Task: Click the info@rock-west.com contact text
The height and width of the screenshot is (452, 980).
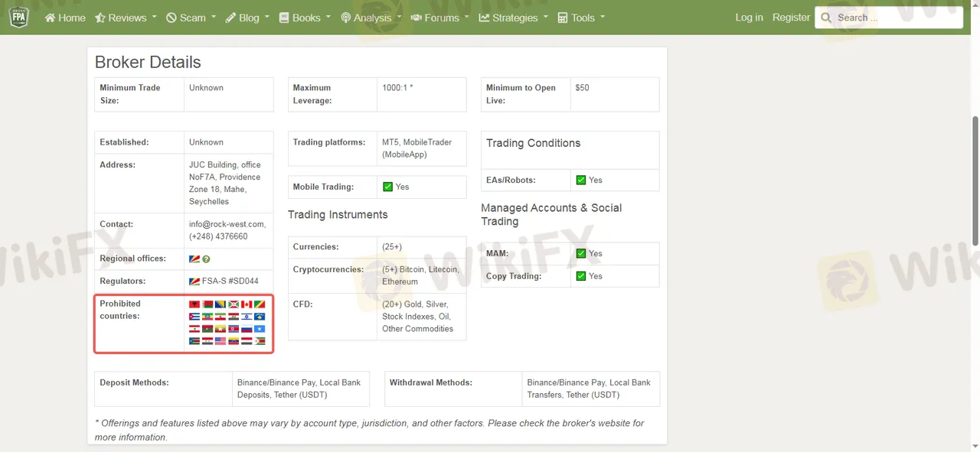Action: pyautogui.click(x=227, y=224)
